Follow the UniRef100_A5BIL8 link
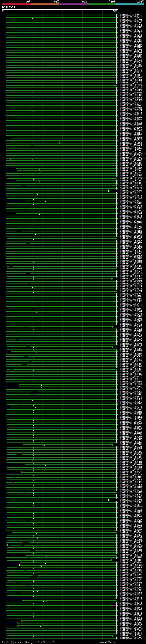 131,75
